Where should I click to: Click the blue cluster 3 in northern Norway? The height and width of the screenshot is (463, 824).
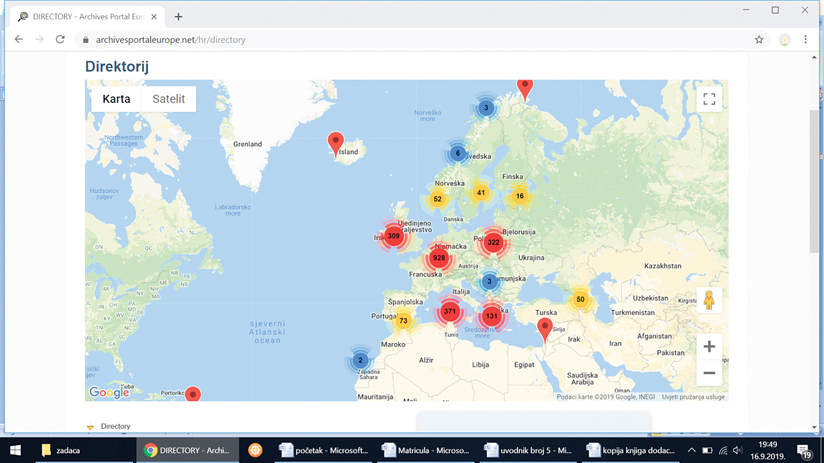[x=486, y=108]
